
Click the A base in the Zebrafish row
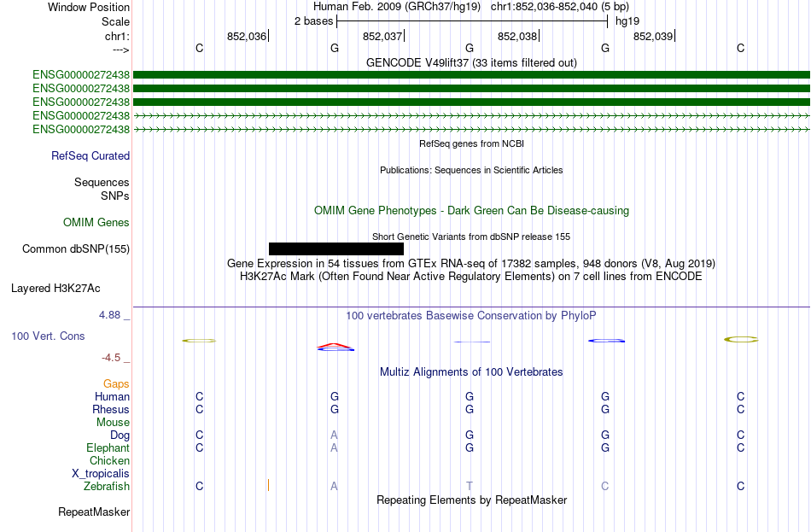pos(334,486)
